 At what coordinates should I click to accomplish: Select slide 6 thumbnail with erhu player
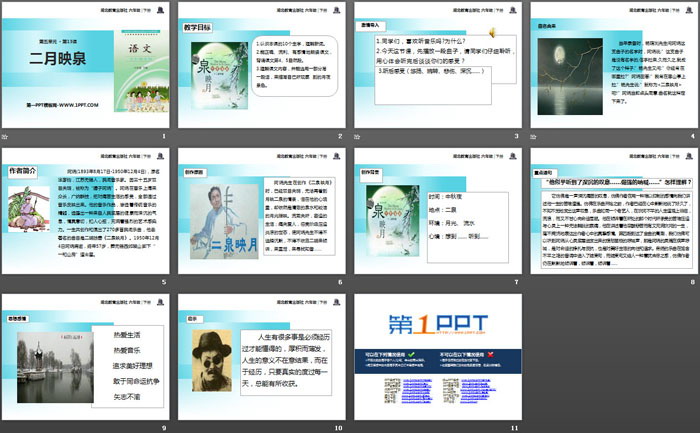(x=262, y=211)
